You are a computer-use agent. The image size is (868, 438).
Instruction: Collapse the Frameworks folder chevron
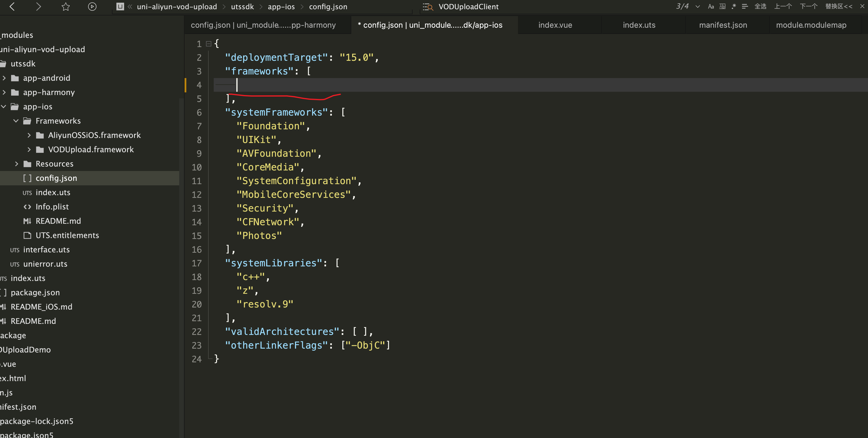click(x=16, y=121)
